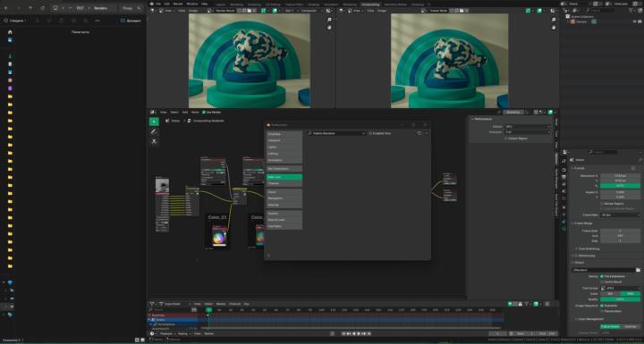Open the Themes section in Preferences
The width and height of the screenshot is (644, 344).
[x=284, y=183]
